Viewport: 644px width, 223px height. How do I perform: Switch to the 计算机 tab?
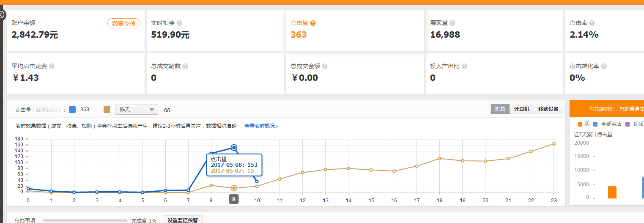click(522, 109)
